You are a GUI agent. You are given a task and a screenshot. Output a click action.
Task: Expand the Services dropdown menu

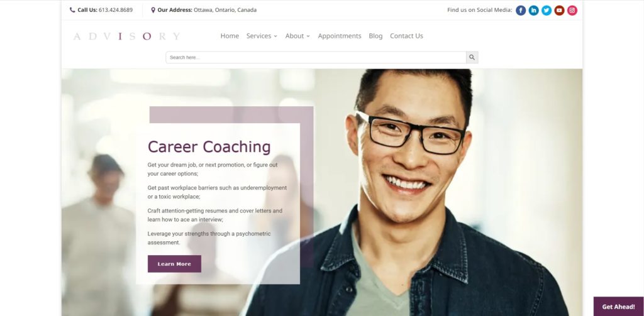pos(262,36)
